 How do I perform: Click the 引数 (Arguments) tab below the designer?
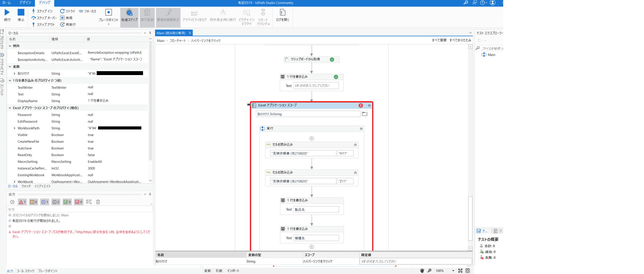[x=219, y=271]
